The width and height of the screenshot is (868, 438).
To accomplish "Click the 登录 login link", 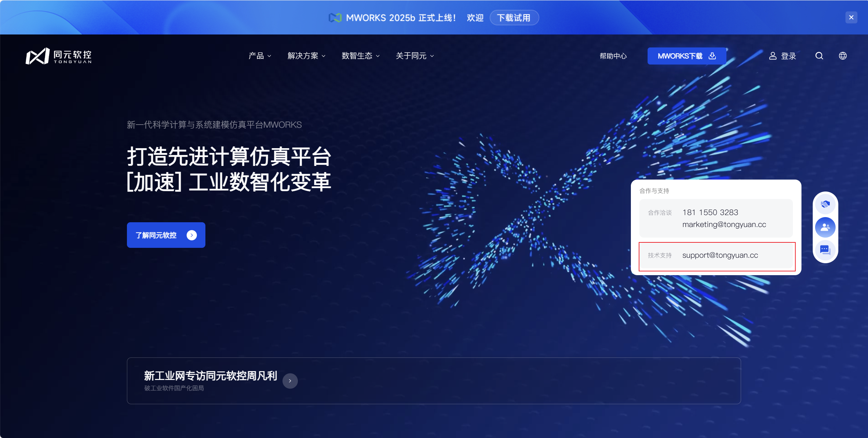I will pos(789,56).
